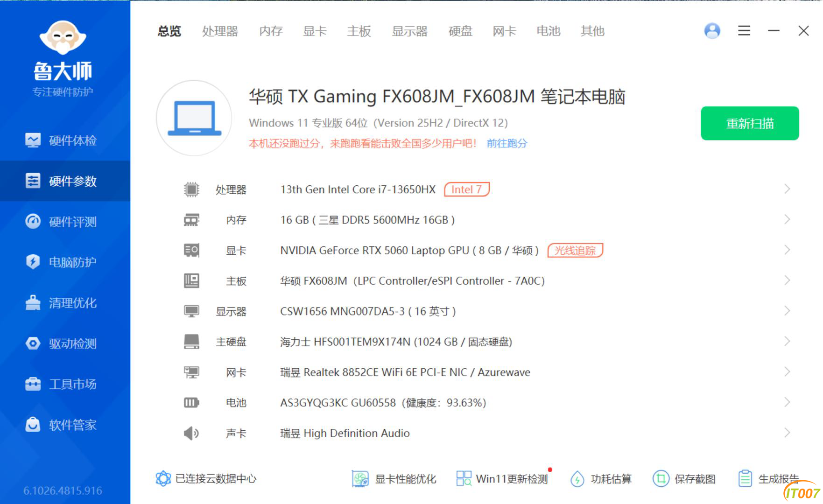Click the 13th Gen Intel Core i7-13650HX text
Image resolution: width=823 pixels, height=504 pixels.
358,189
